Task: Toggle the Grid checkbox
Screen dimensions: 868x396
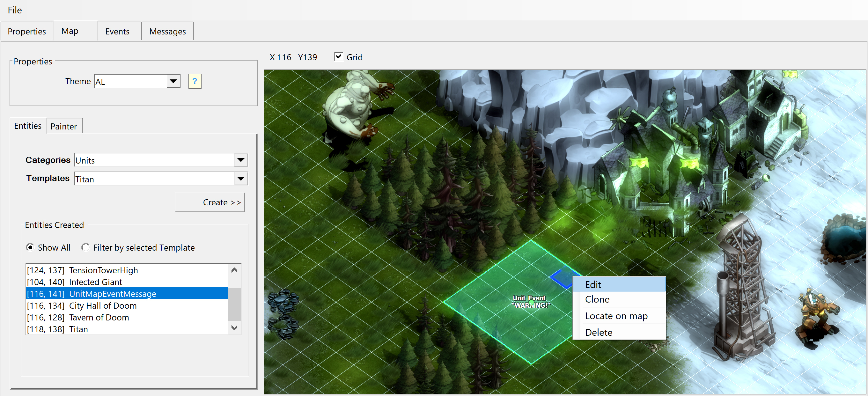Action: pyautogui.click(x=339, y=57)
